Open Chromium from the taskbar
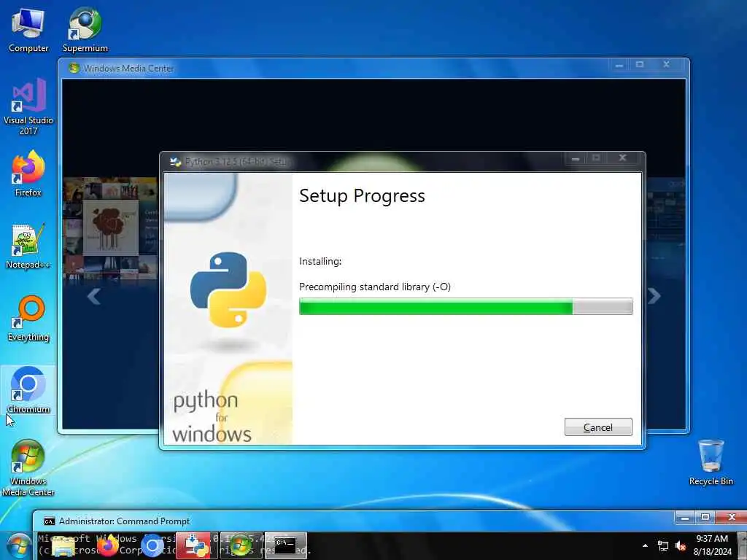 tap(152, 546)
